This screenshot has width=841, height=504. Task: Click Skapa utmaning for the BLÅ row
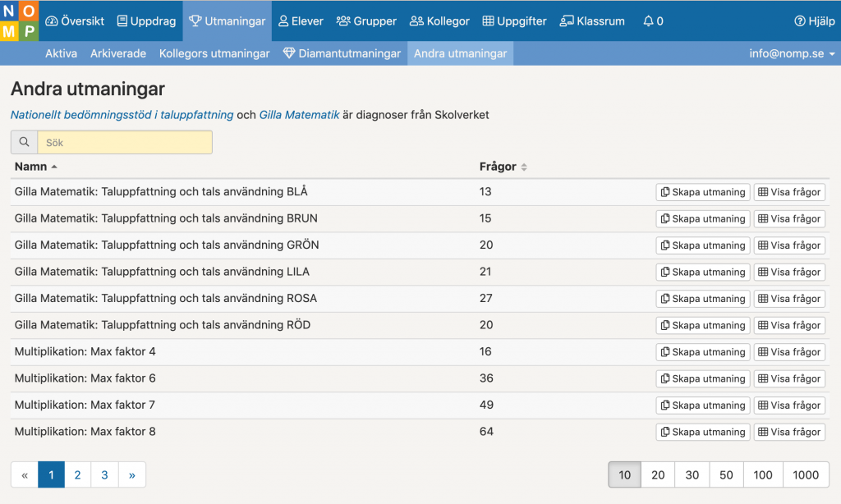click(x=703, y=192)
